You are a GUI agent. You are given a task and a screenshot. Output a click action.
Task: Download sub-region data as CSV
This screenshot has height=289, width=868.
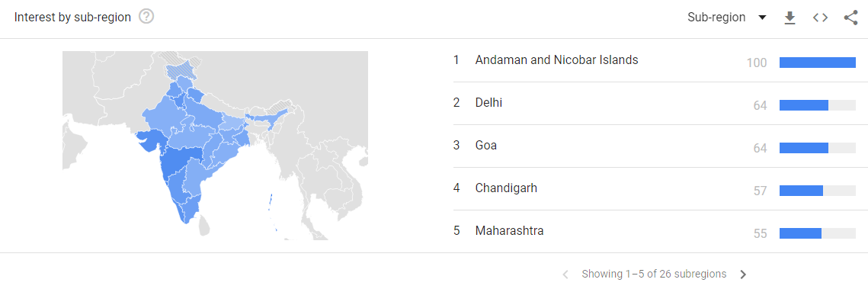pyautogui.click(x=790, y=18)
